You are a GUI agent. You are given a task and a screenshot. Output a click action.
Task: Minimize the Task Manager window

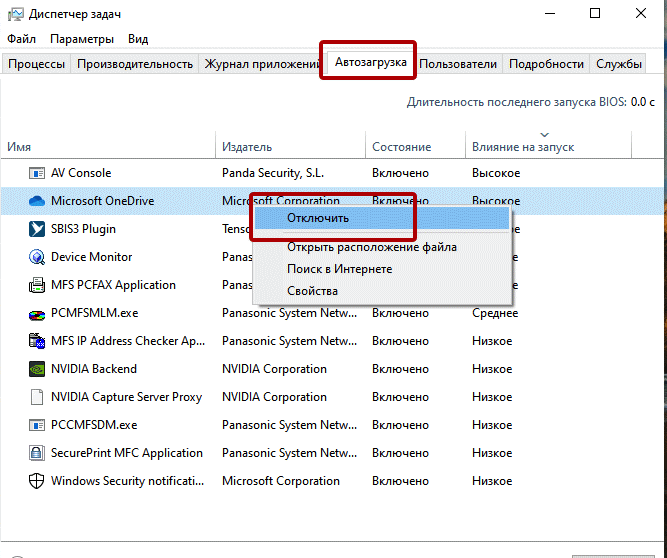tap(550, 14)
